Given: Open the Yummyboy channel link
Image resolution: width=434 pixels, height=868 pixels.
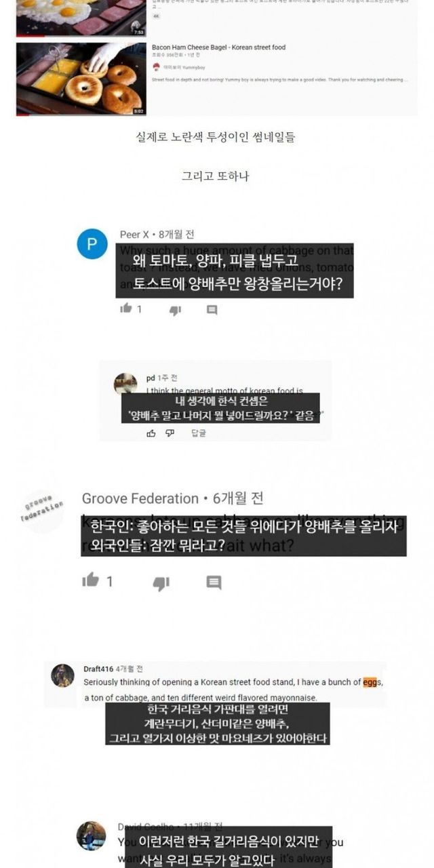Looking at the screenshot, I should (x=178, y=68).
